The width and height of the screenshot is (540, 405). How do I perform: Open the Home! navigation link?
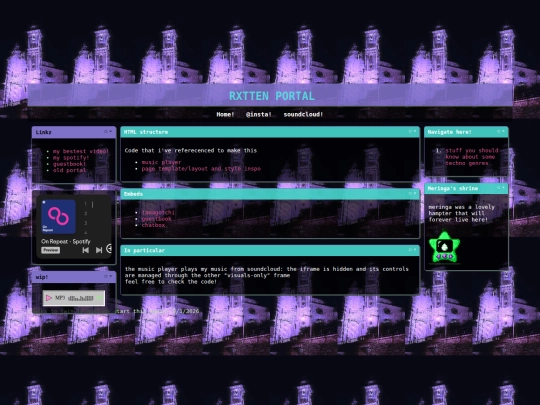click(225, 114)
